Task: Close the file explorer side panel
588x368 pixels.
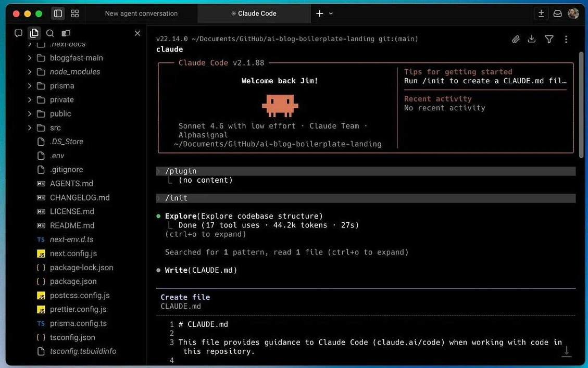Action: tap(137, 33)
